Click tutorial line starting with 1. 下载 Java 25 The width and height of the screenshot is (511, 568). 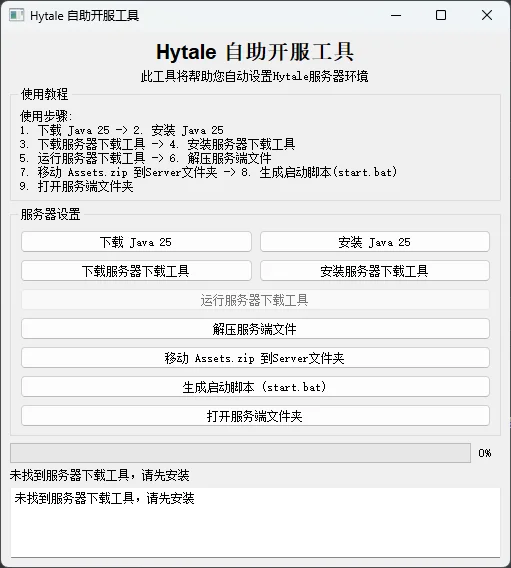pos(122,130)
